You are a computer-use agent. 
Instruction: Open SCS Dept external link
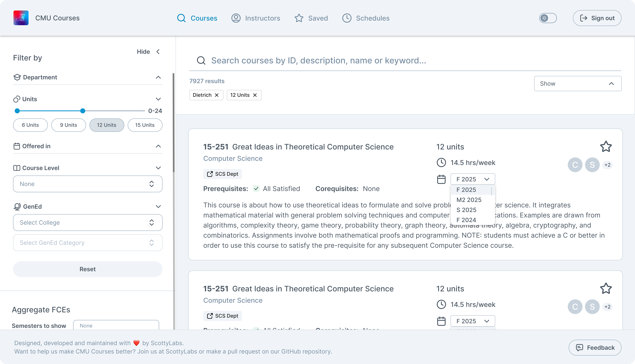[222, 174]
